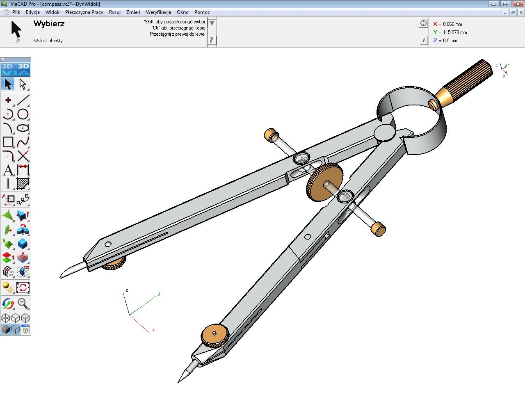Choose the Ellipse tool

23,128
